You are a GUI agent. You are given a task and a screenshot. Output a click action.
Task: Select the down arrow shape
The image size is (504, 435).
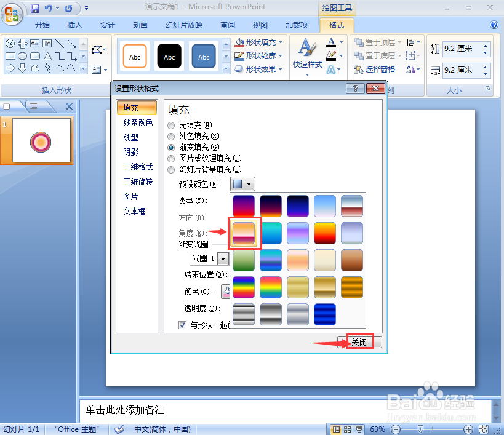[x=23, y=68]
